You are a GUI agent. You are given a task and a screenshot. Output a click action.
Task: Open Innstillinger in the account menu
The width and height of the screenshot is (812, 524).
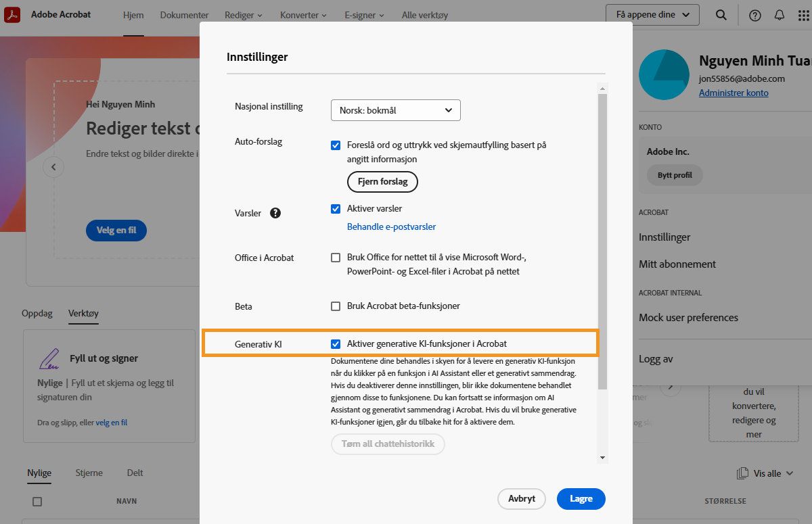point(664,237)
